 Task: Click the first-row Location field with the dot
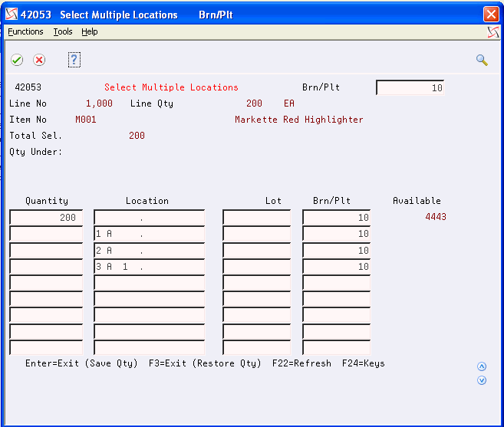tap(149, 217)
